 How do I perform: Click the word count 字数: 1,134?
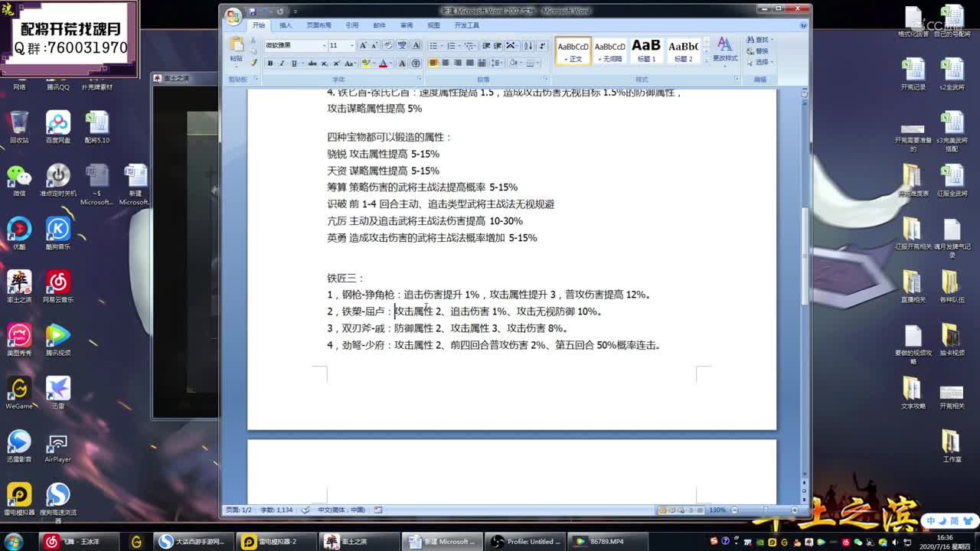276,510
